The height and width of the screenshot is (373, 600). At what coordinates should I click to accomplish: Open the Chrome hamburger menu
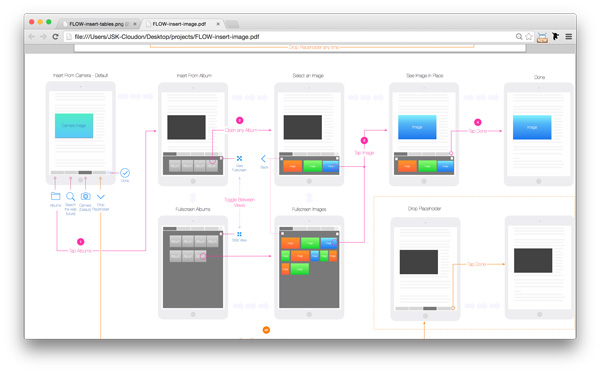point(569,37)
